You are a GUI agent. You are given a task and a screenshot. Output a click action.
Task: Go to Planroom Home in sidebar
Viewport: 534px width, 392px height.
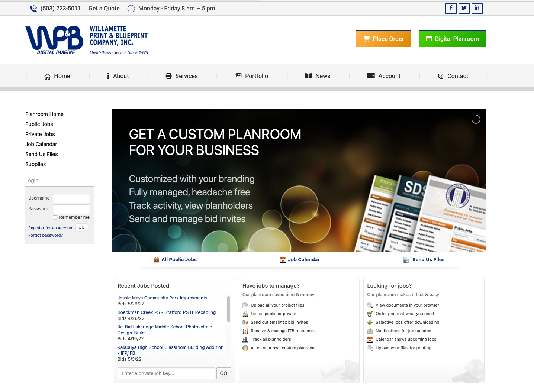(44, 114)
